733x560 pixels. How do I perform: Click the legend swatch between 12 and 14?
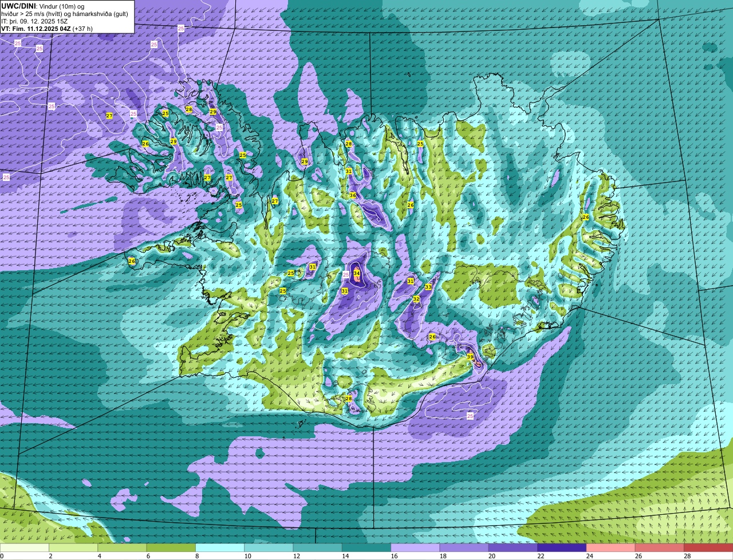pyautogui.click(x=318, y=547)
